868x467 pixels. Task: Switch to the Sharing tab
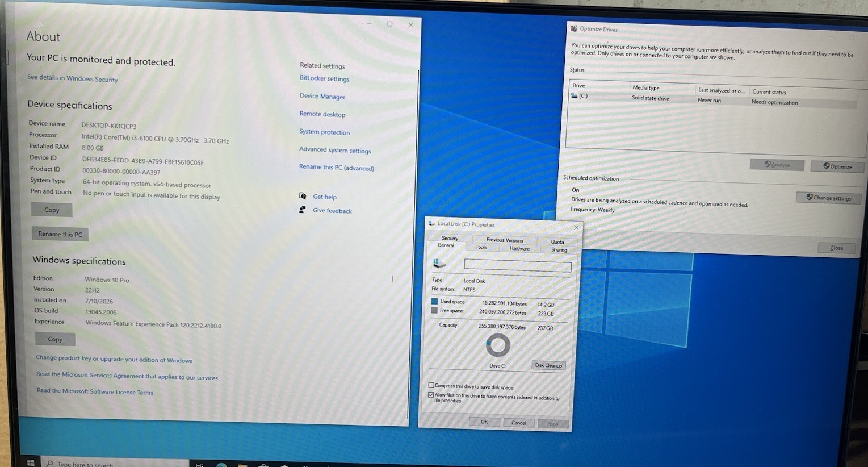[559, 249]
